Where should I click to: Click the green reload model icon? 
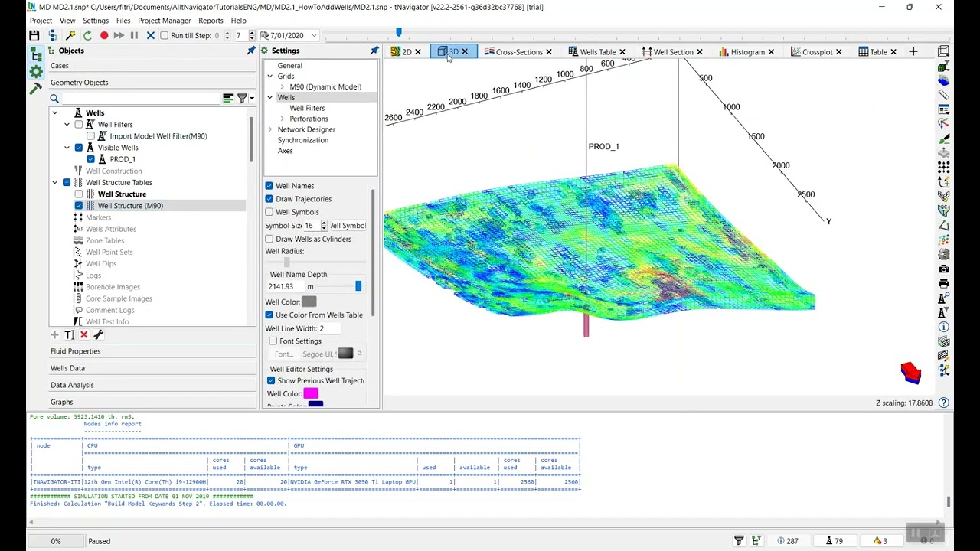[87, 35]
